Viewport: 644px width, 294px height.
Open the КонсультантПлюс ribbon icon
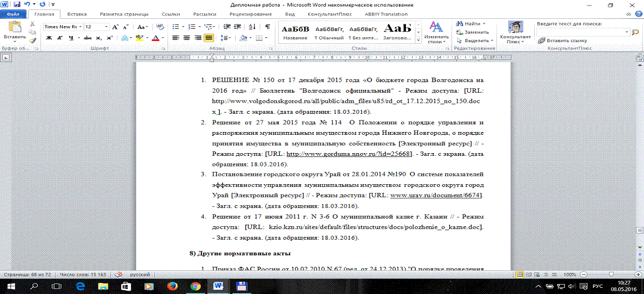pyautogui.click(x=515, y=32)
